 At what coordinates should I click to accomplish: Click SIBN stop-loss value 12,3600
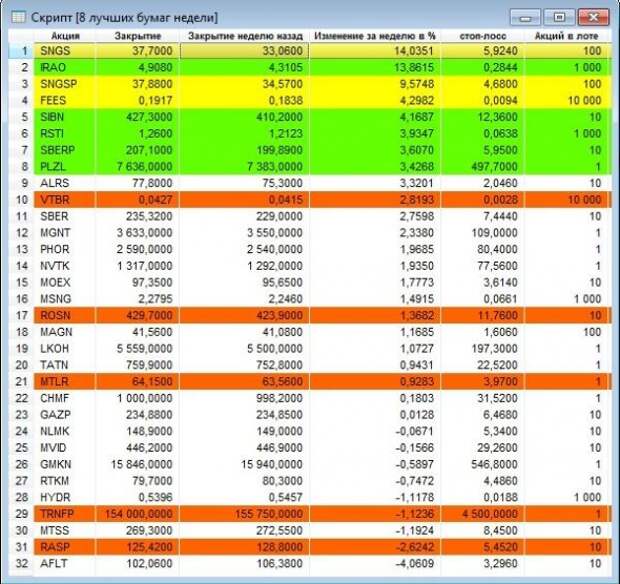497,117
